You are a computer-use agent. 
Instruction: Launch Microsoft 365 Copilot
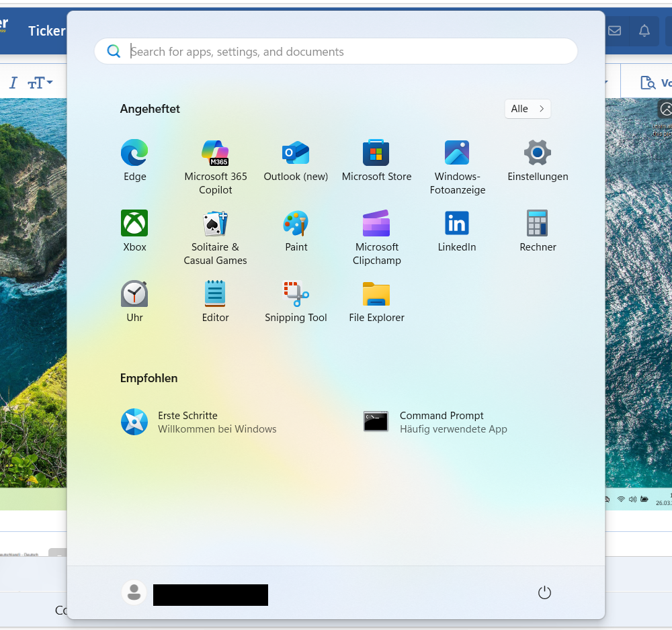(x=216, y=167)
